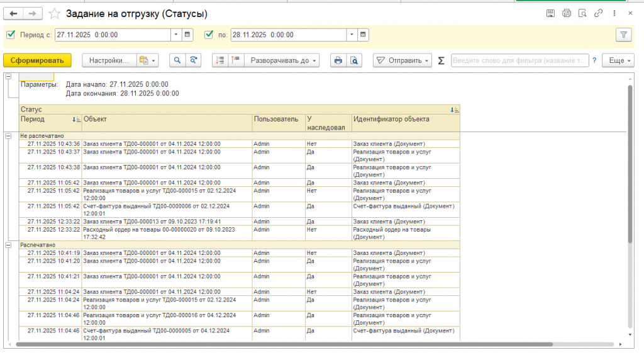Copy link using the chain icon
This screenshot has width=644, height=355.
click(x=599, y=13)
